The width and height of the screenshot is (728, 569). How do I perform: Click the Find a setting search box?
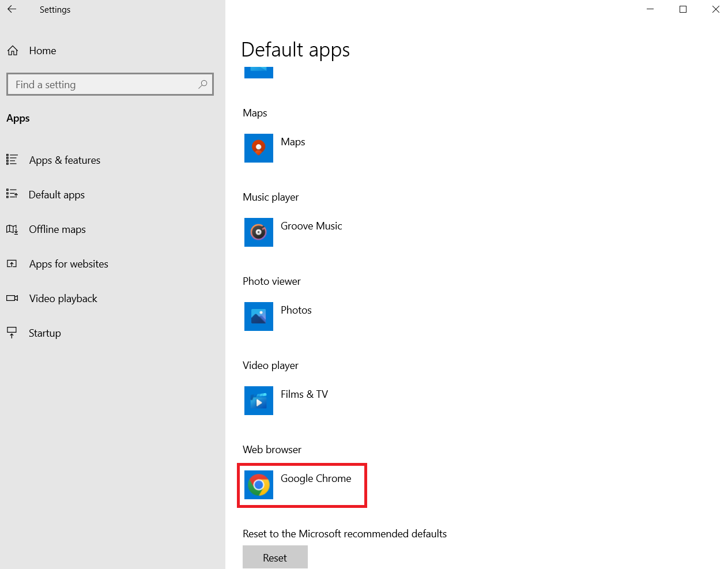(110, 84)
